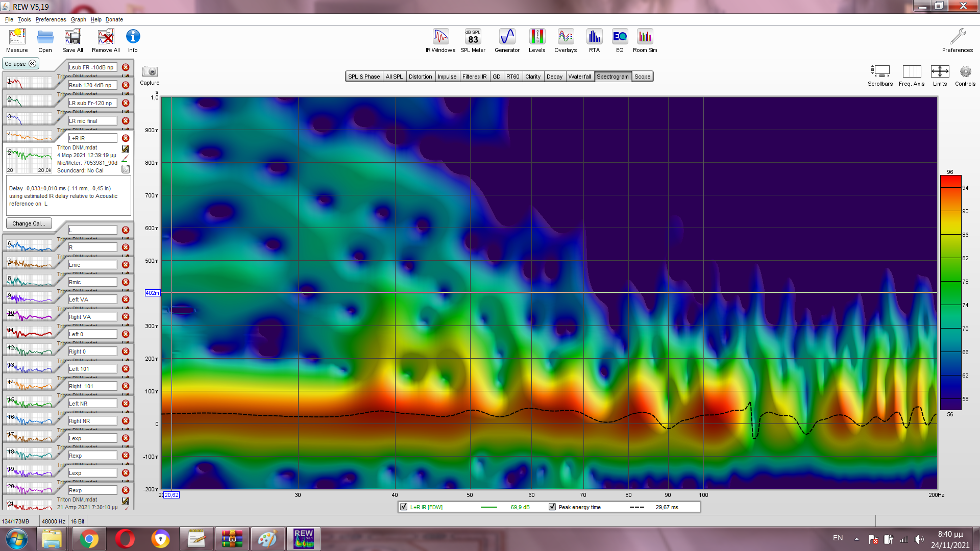Toggle L+R IR [FDW] trace checkbox
Screen dimensions: 980x551
click(x=404, y=507)
